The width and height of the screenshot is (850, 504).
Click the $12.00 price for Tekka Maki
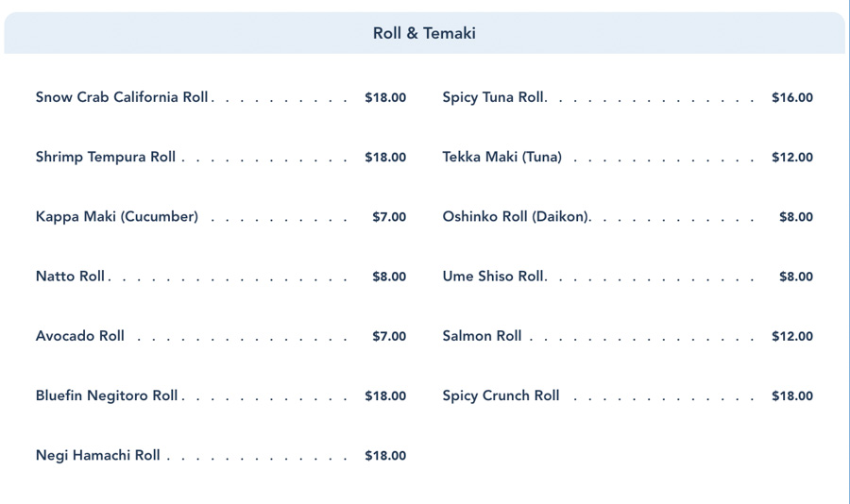[791, 158]
